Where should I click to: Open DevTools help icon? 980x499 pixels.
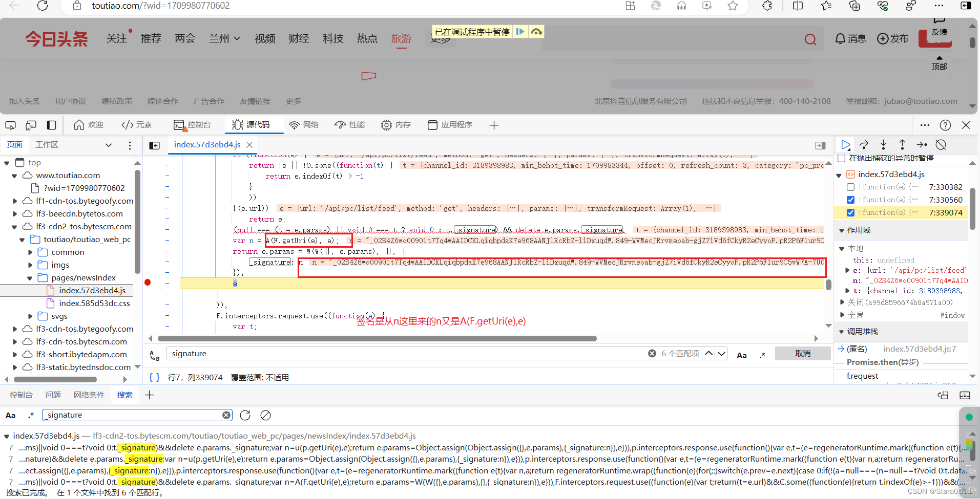point(945,125)
